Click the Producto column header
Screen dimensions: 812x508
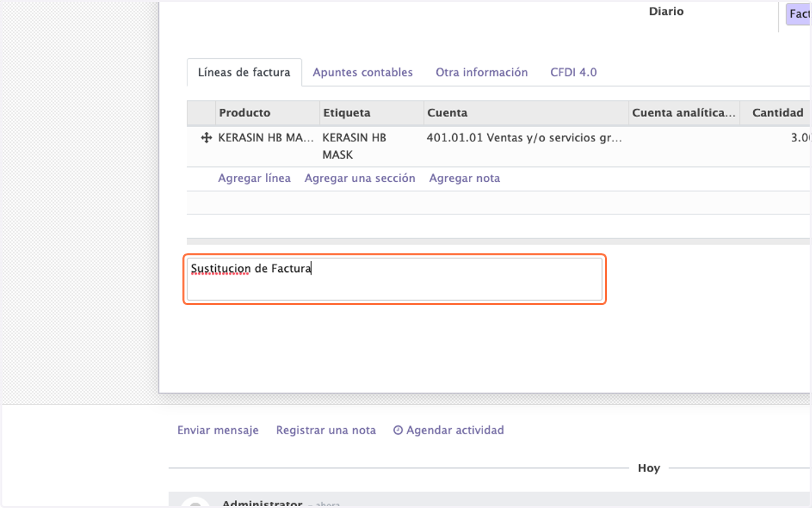[x=268, y=113]
